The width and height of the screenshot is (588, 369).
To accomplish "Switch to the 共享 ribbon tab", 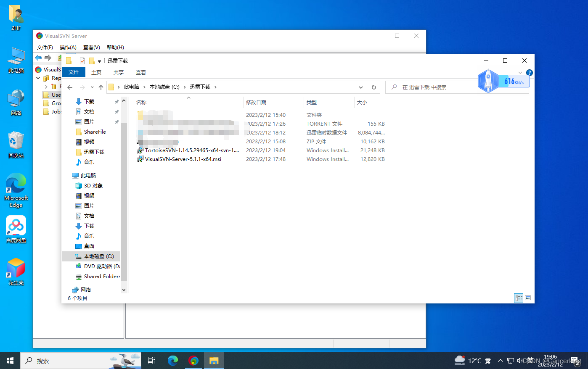I will [x=119, y=72].
